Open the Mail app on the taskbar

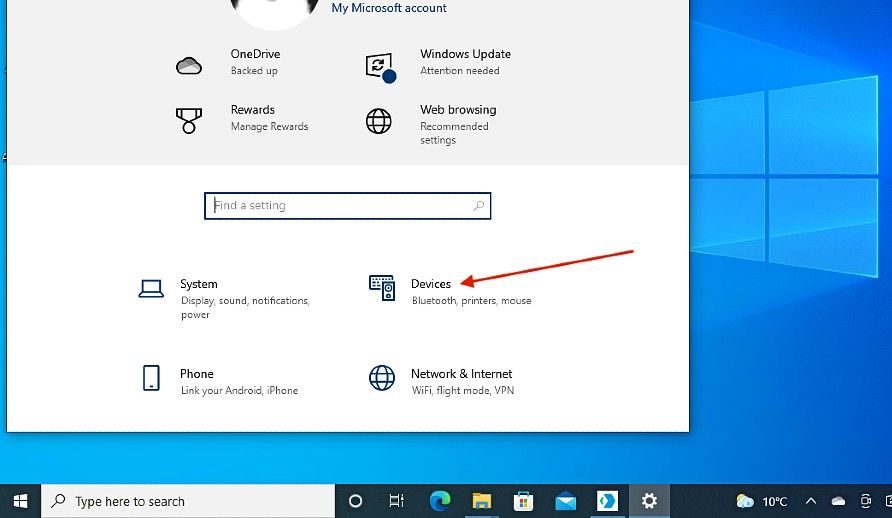coord(565,501)
